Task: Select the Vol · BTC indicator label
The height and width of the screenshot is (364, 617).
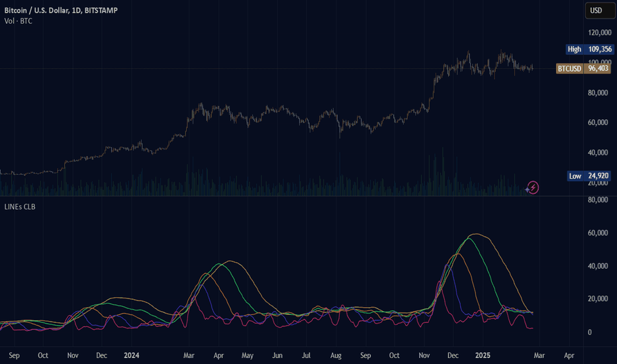Action: (x=18, y=21)
